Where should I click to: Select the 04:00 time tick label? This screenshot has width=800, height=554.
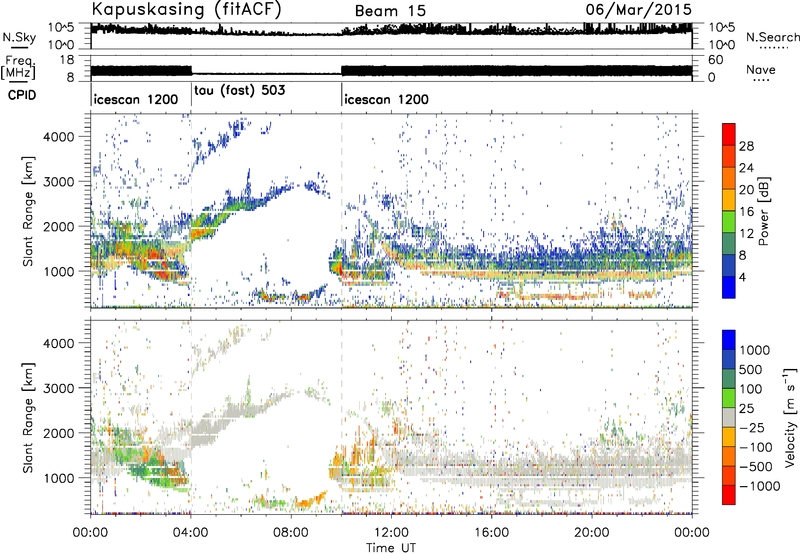[x=190, y=533]
